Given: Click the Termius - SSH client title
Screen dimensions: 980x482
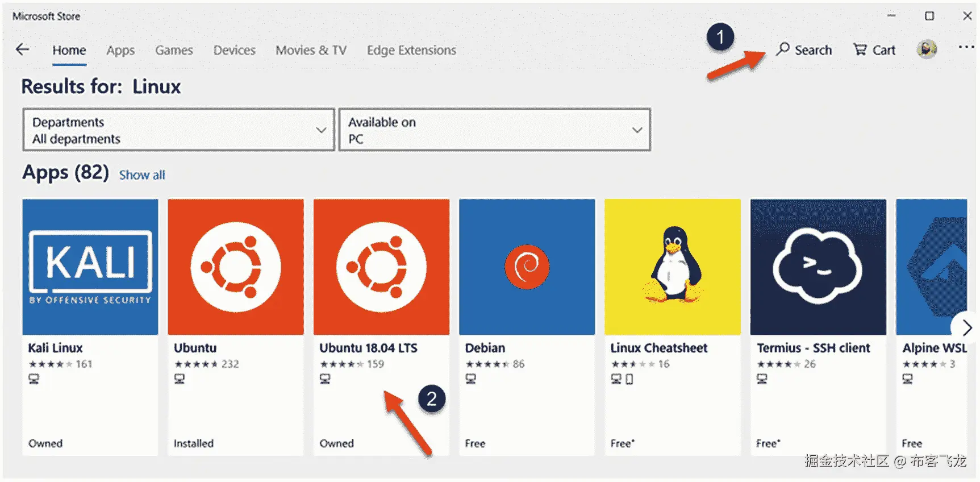Looking at the screenshot, I should (x=813, y=348).
